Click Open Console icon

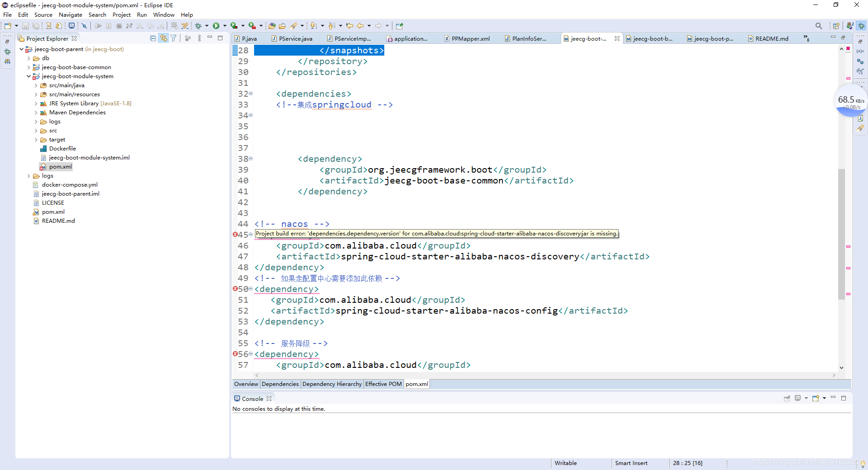[x=816, y=398]
